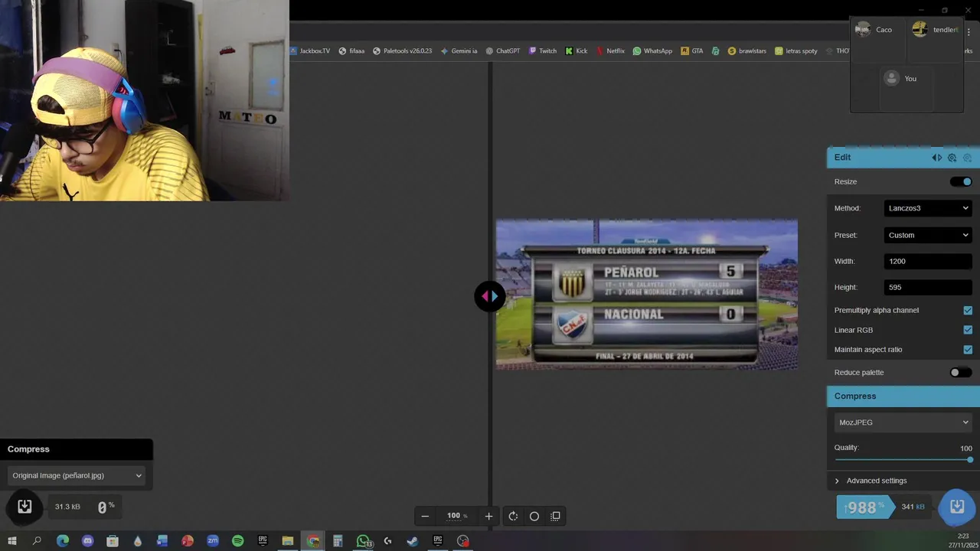The height and width of the screenshot is (551, 980).
Task: Open Steam from the taskbar
Action: click(412, 541)
